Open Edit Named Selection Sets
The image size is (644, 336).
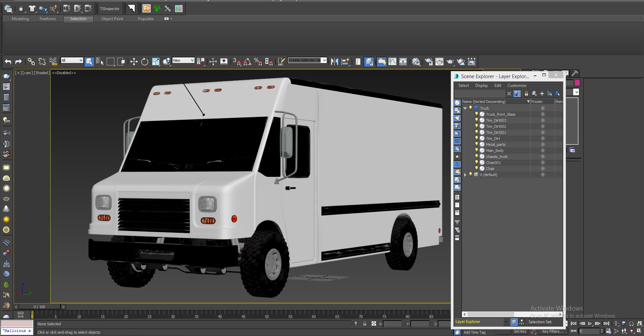(281, 61)
